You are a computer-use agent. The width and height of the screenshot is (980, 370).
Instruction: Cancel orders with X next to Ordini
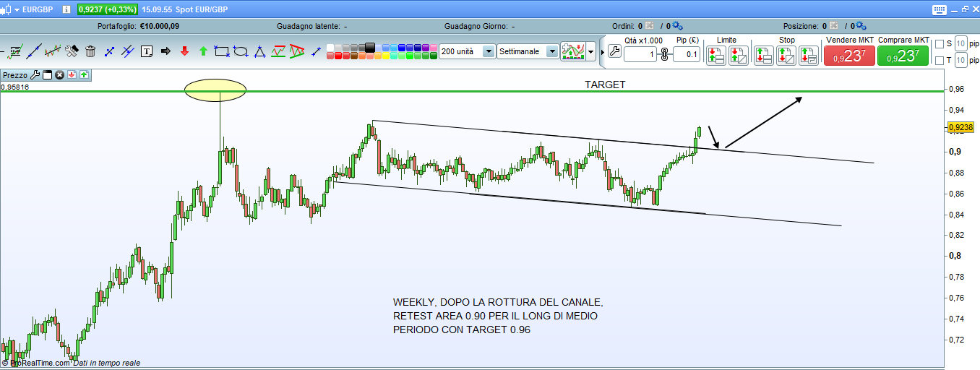pyautogui.click(x=648, y=26)
